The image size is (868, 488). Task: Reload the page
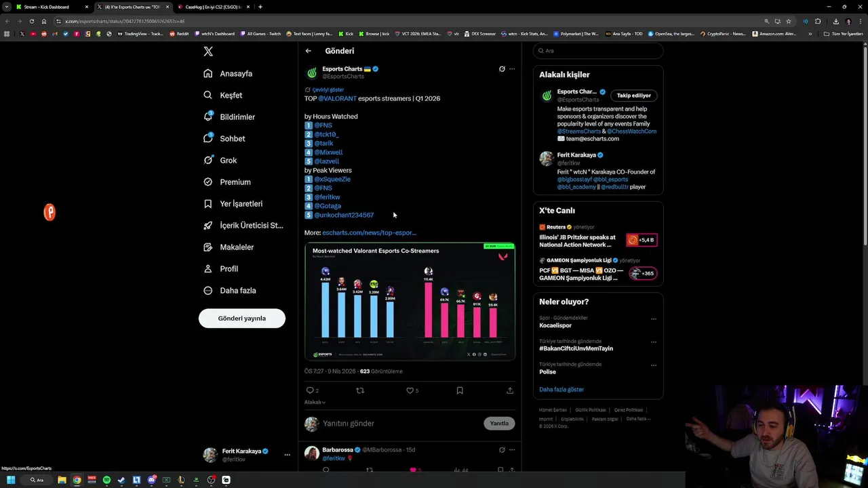(31, 21)
